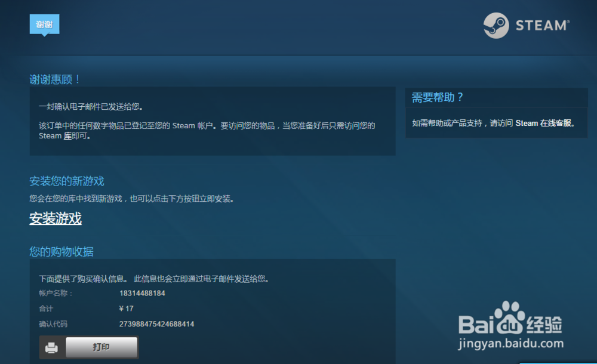The height and width of the screenshot is (364, 597).
Task: Open the 安装游戏 link
Action: click(56, 220)
